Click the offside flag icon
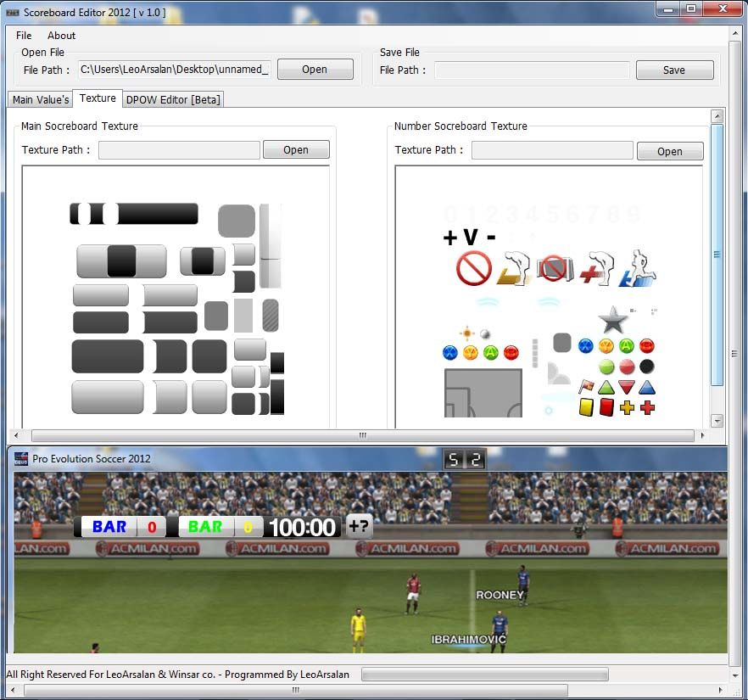The image size is (748, 700). pos(586,387)
